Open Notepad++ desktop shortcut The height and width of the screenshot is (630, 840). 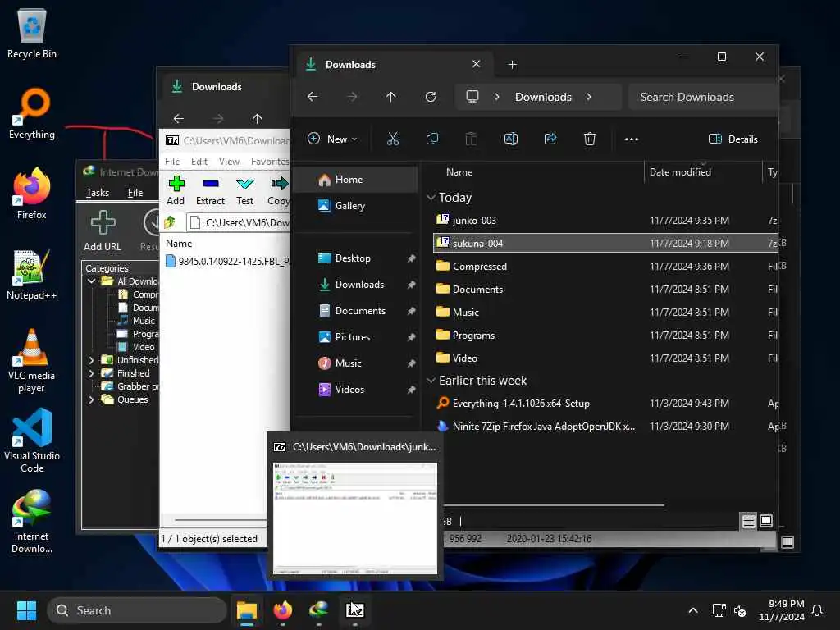pyautogui.click(x=32, y=274)
